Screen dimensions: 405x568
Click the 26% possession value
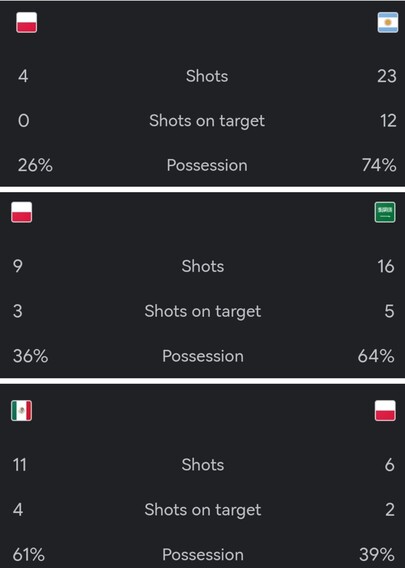click(x=35, y=165)
